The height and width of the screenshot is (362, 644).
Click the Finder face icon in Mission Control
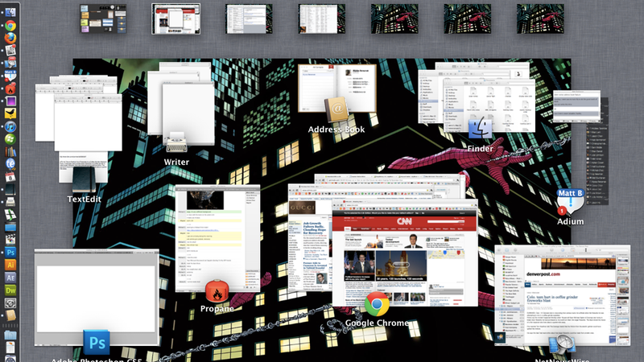click(480, 128)
